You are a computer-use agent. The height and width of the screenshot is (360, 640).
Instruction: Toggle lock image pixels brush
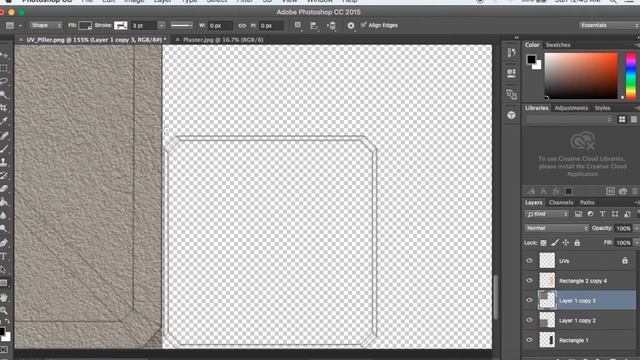(554, 243)
